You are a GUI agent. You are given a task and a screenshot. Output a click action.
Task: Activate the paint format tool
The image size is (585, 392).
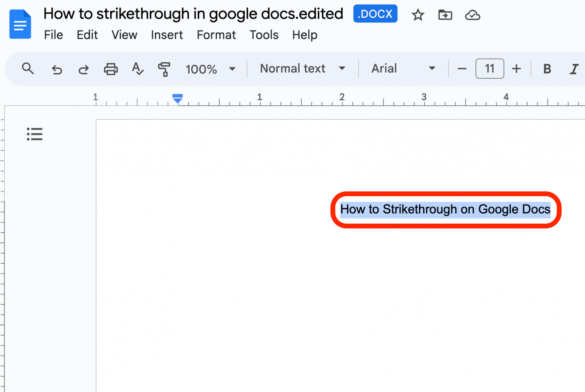coord(164,69)
